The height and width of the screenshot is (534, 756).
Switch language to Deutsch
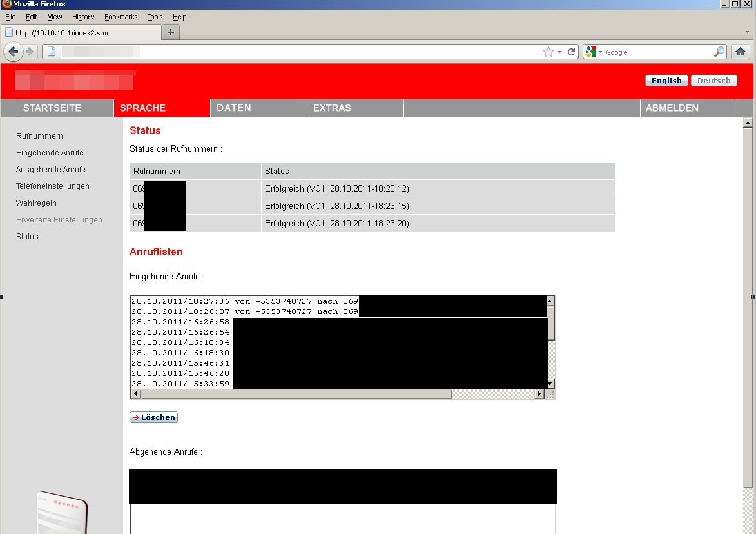[713, 81]
